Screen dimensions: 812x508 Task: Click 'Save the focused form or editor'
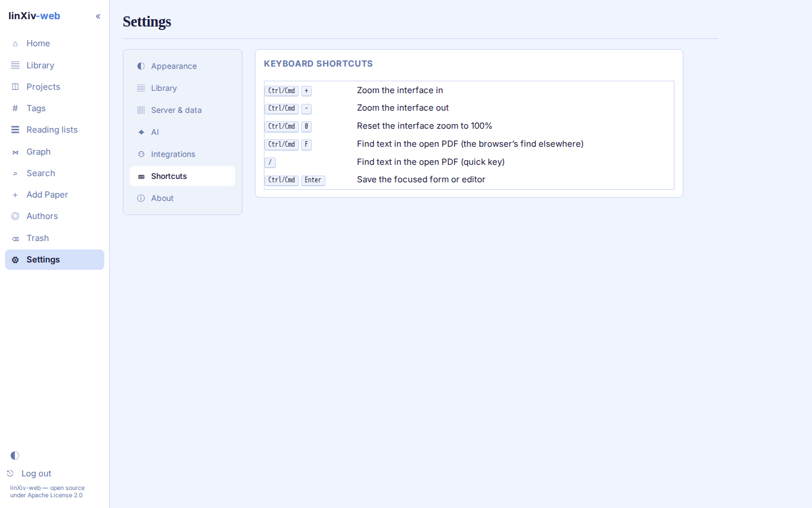pos(421,179)
